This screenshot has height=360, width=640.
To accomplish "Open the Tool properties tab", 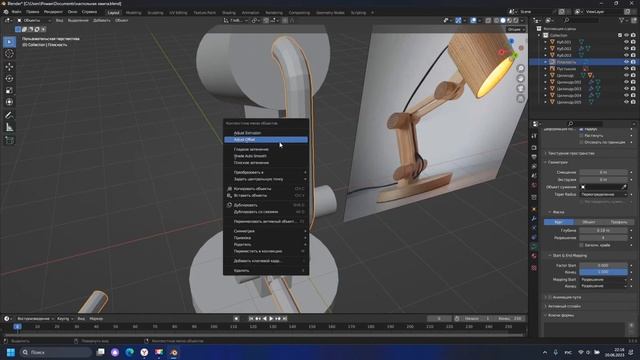I will click(x=534, y=136).
